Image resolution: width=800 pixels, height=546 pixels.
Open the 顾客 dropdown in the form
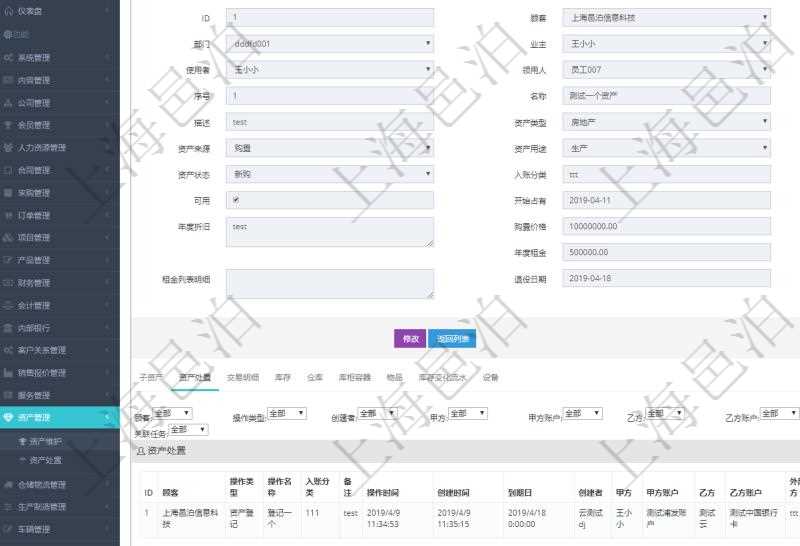point(667,18)
